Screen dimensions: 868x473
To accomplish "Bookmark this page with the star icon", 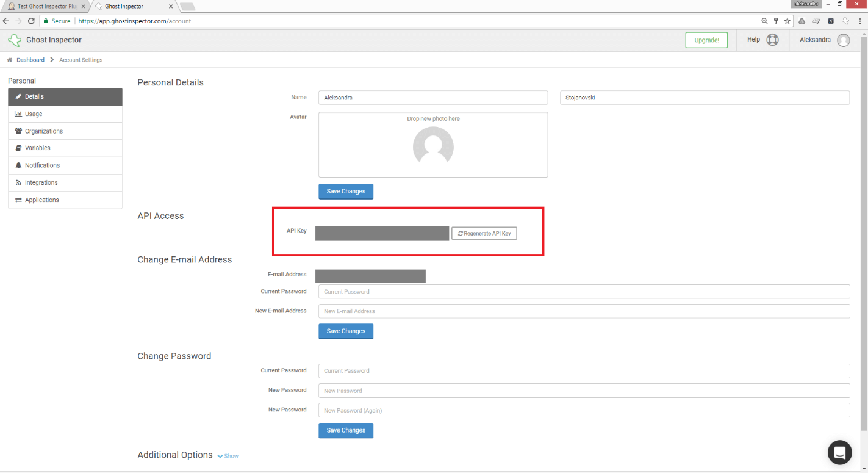I will coord(787,21).
